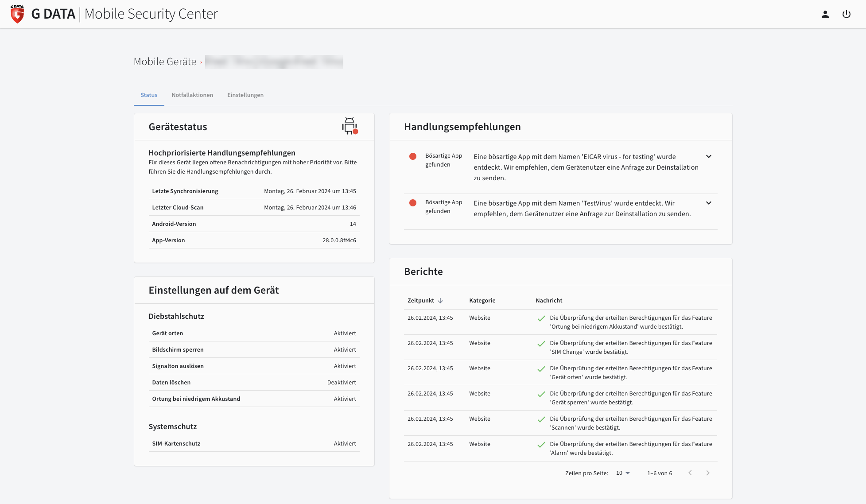Open rows per page dropdown

click(x=623, y=473)
